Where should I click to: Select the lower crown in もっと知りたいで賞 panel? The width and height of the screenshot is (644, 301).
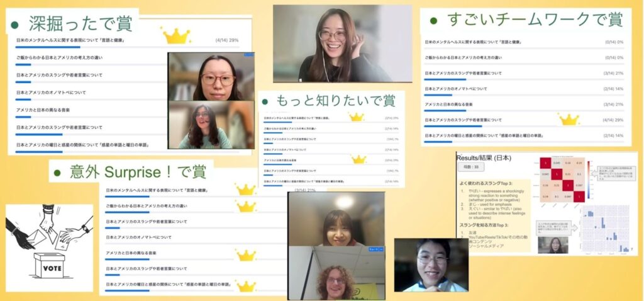358,159
